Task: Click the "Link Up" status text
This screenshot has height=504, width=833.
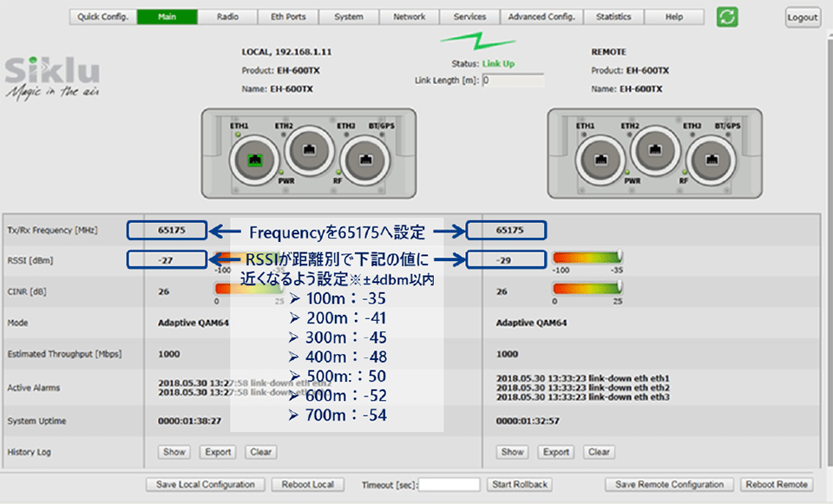Action: pos(498,63)
